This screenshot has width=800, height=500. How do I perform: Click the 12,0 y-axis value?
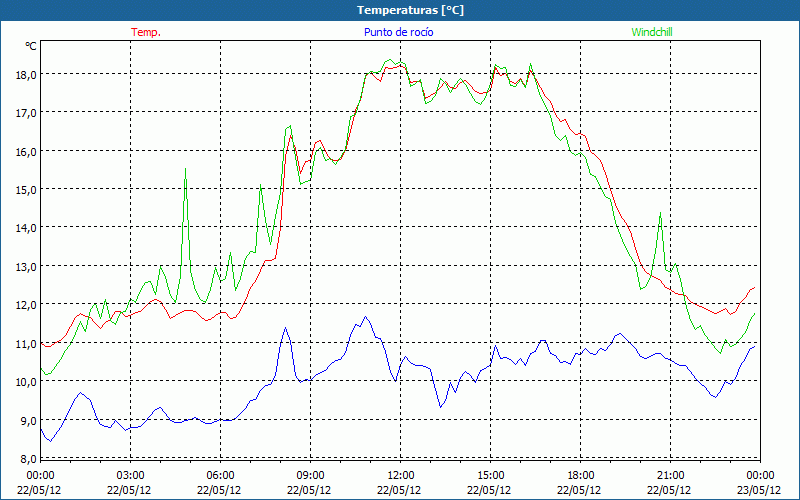click(26, 305)
